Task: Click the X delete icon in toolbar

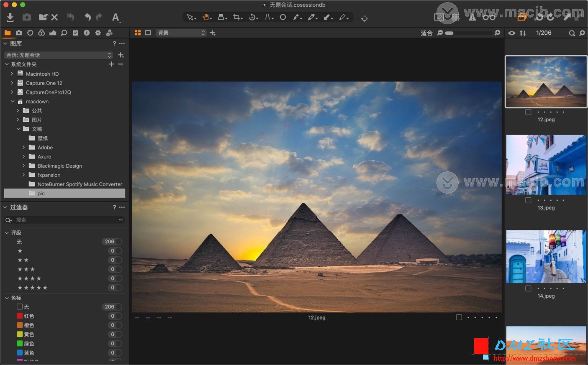Action: coord(54,17)
